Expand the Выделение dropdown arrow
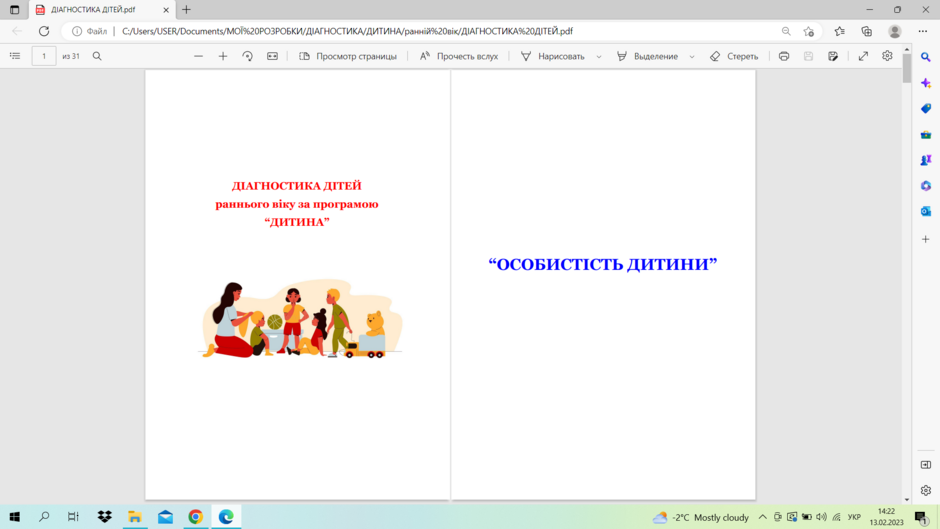The image size is (940, 529). (692, 56)
